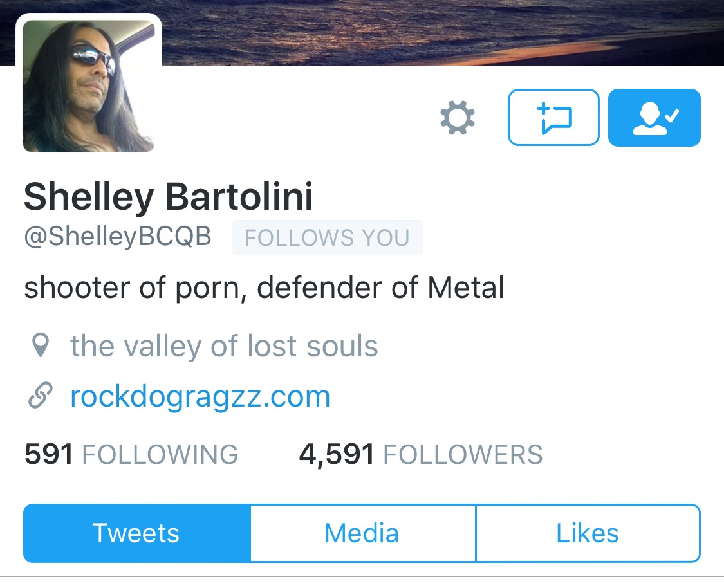Switch to the Likes tab
This screenshot has height=588, width=724.
click(x=588, y=533)
